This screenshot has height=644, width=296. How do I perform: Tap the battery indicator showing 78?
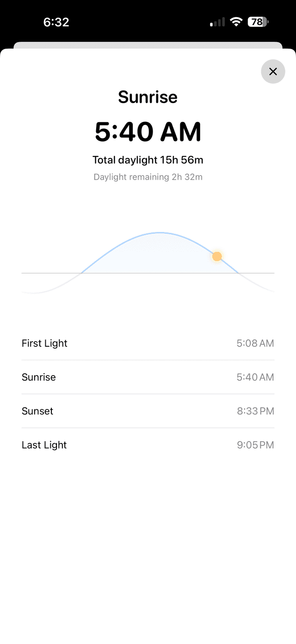[257, 21]
